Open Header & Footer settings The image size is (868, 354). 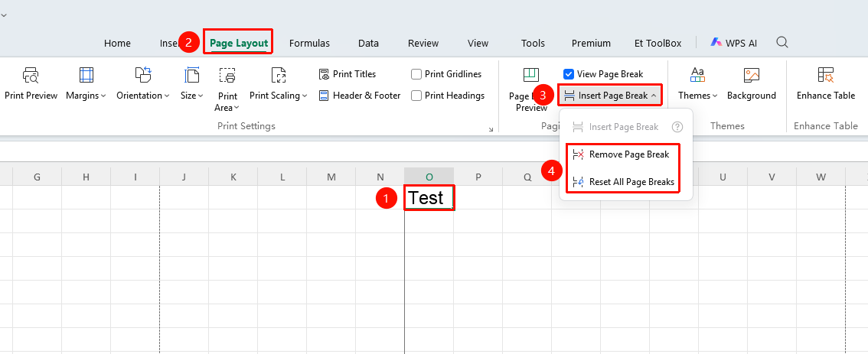[359, 96]
